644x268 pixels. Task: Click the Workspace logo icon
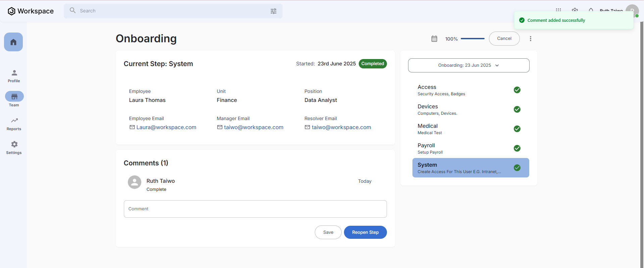pyautogui.click(x=11, y=11)
